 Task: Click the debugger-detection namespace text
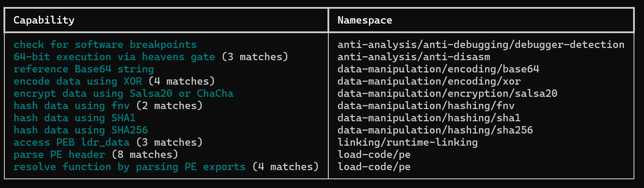570,44
